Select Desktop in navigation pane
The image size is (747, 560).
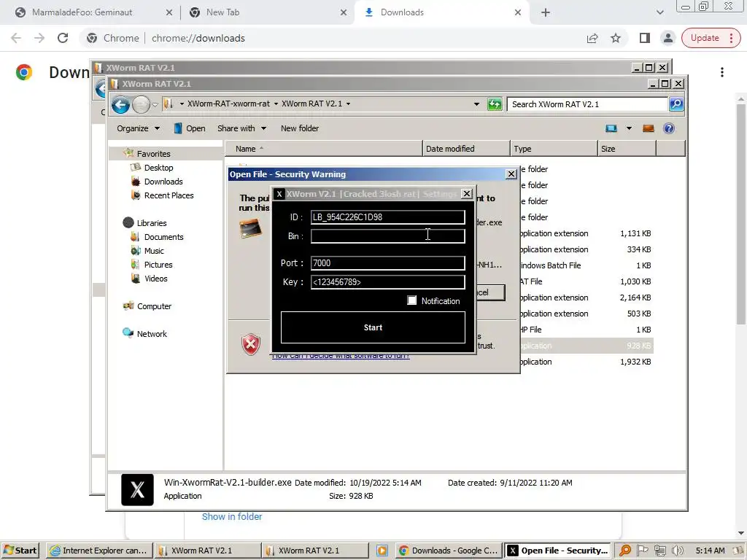[158, 168]
